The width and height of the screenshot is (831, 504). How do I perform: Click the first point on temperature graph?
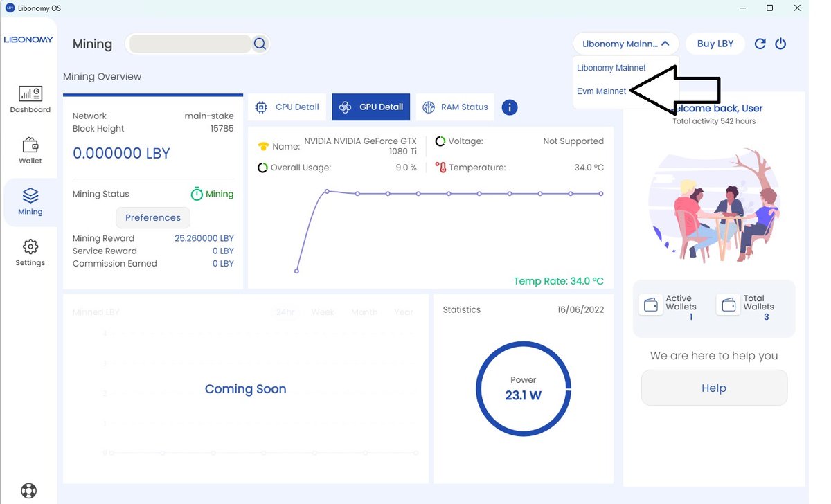point(296,271)
